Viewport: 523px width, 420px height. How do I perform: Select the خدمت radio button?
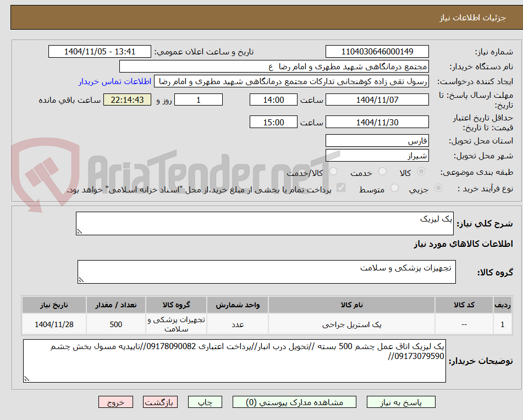click(382, 172)
